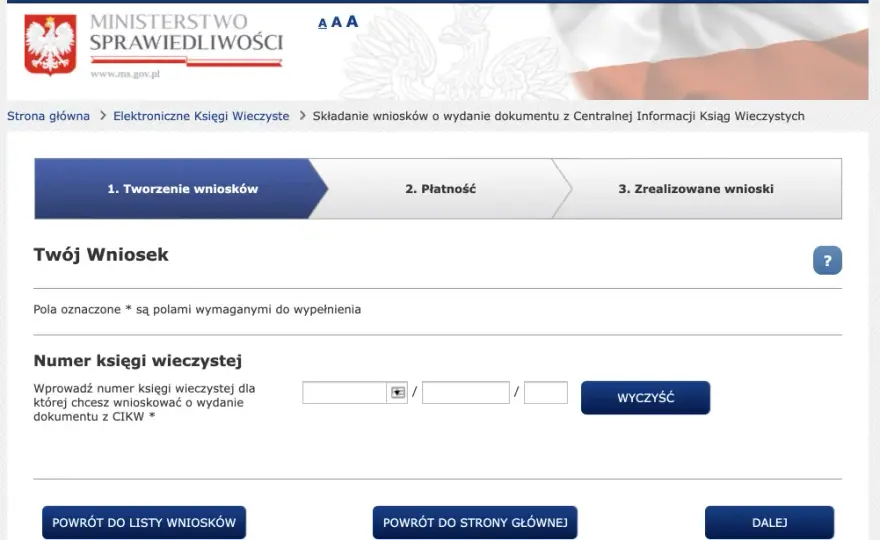Focus the court code input field
Image resolution: width=880 pixels, height=540 pixels.
point(344,392)
